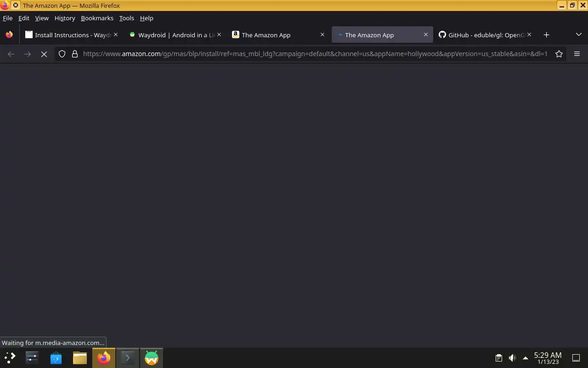Open tracking protection shield info
The image size is (588, 368).
(62, 54)
